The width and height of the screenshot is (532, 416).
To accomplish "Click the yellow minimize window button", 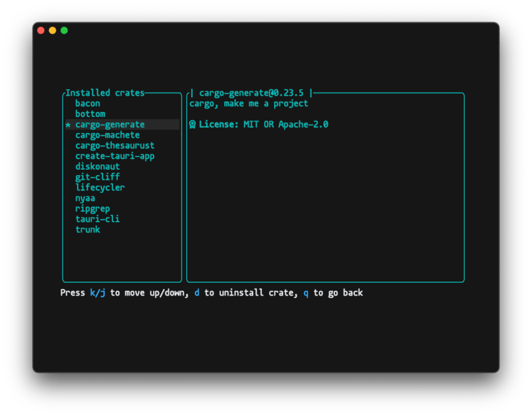I will 53,31.
